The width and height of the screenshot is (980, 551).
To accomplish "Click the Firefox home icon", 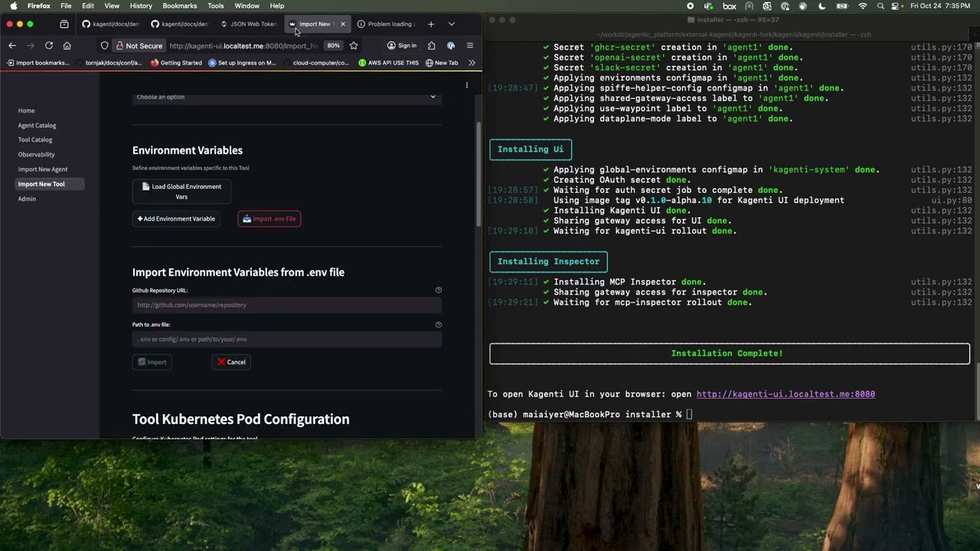I will (67, 46).
